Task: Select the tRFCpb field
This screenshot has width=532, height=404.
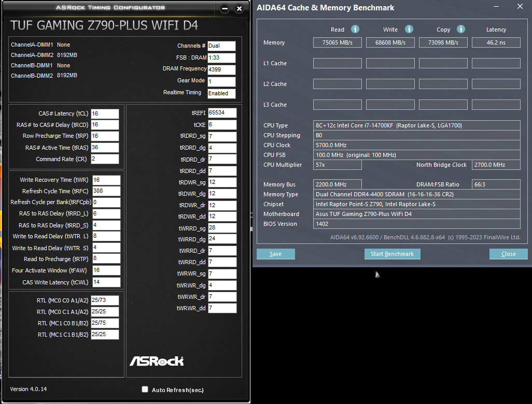Action: tap(106, 203)
